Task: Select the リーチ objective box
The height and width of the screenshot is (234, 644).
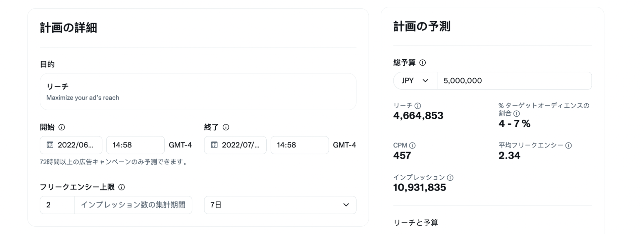Action: click(x=198, y=92)
